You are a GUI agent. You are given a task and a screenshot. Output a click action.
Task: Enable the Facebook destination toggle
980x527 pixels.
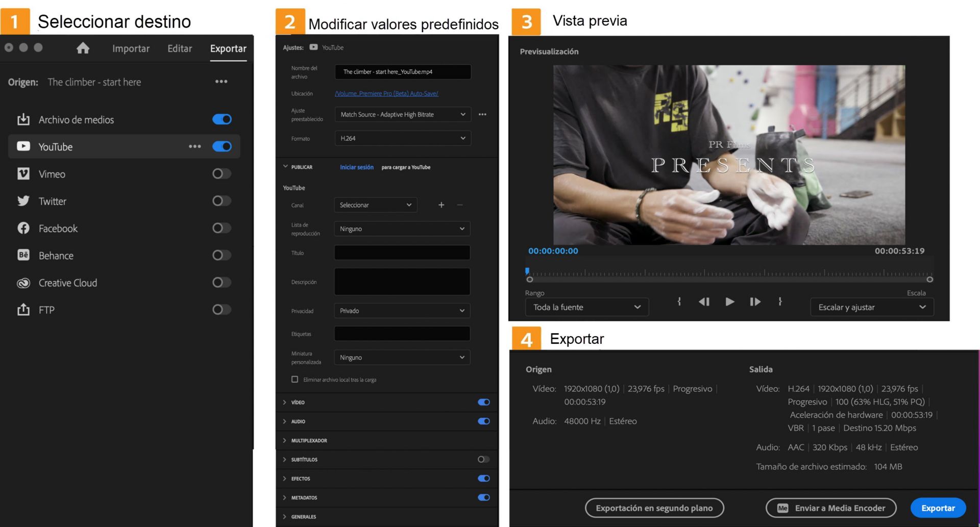point(221,228)
